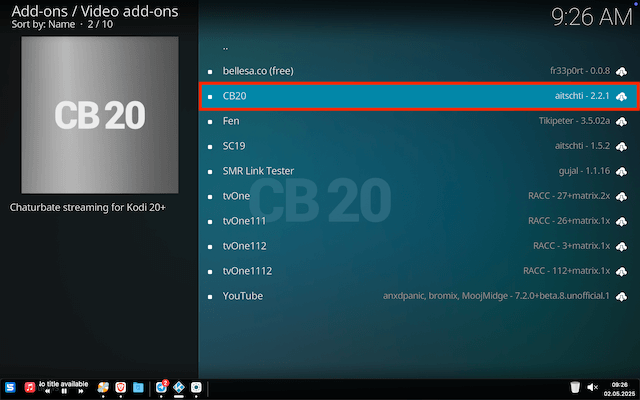
Task: Click cloud download icon for YouTube
Action: click(x=621, y=296)
